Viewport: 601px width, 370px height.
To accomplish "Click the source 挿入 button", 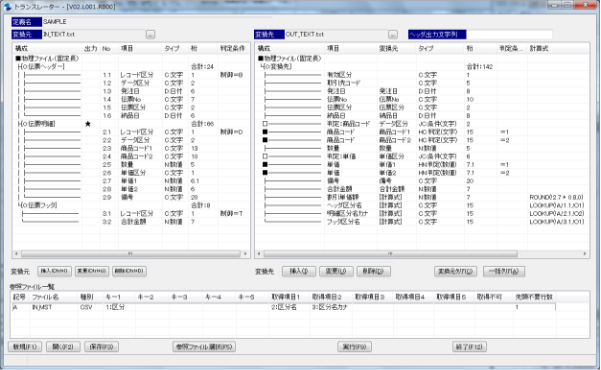I will coord(54,271).
